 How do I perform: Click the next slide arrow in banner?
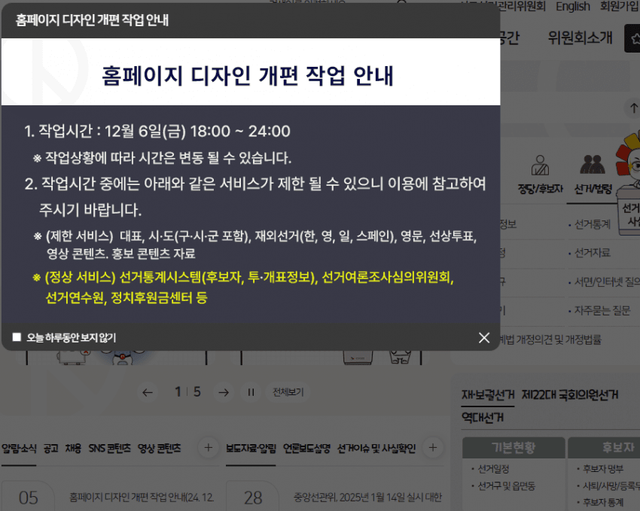[x=223, y=392]
